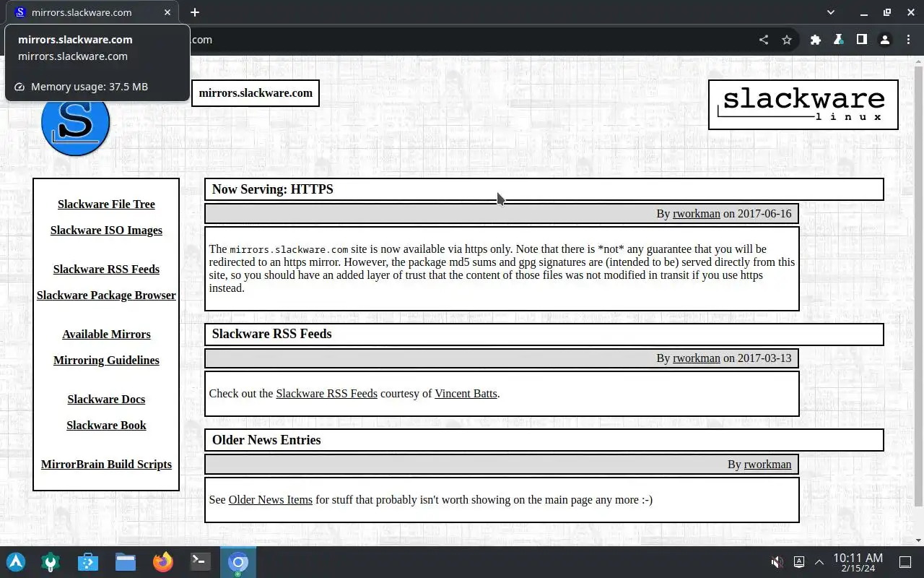This screenshot has height=578, width=924.
Task: Open Slackware File Tree link
Action: click(106, 204)
